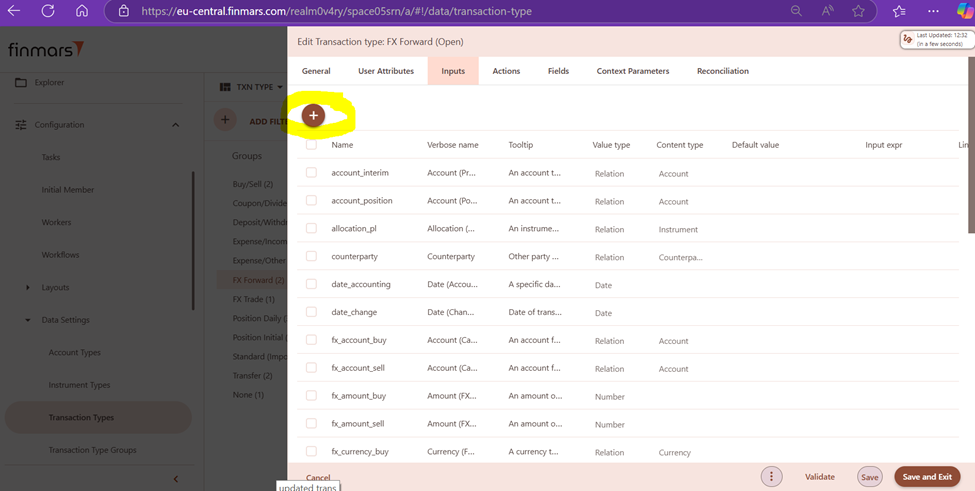Open Copilot icon in browser
This screenshot has height=491, width=975.
(x=966, y=11)
